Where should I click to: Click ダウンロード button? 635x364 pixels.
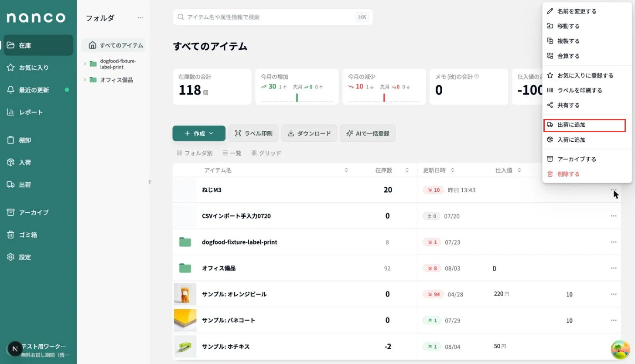tap(309, 133)
